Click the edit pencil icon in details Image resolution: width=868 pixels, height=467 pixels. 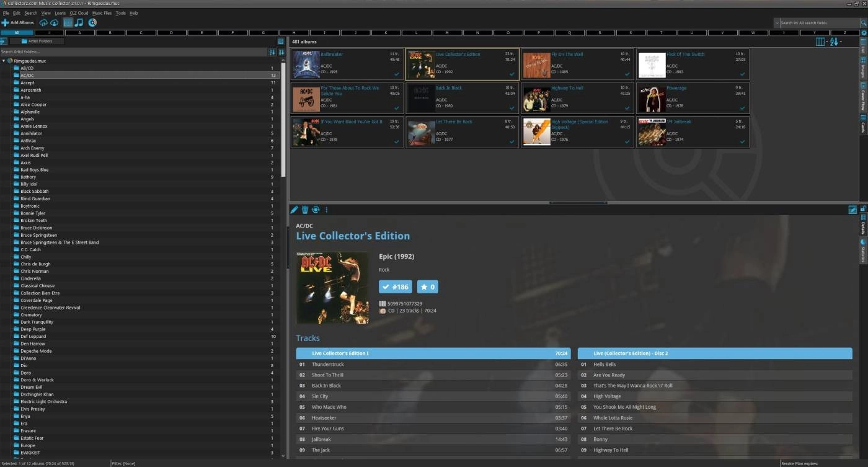pyautogui.click(x=294, y=210)
